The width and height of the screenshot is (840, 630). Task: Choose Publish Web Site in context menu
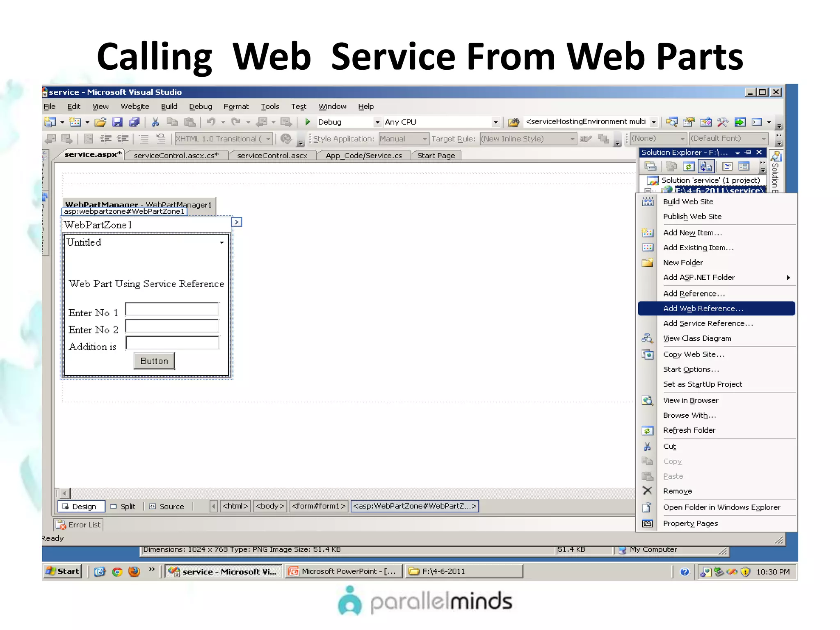tap(717, 216)
